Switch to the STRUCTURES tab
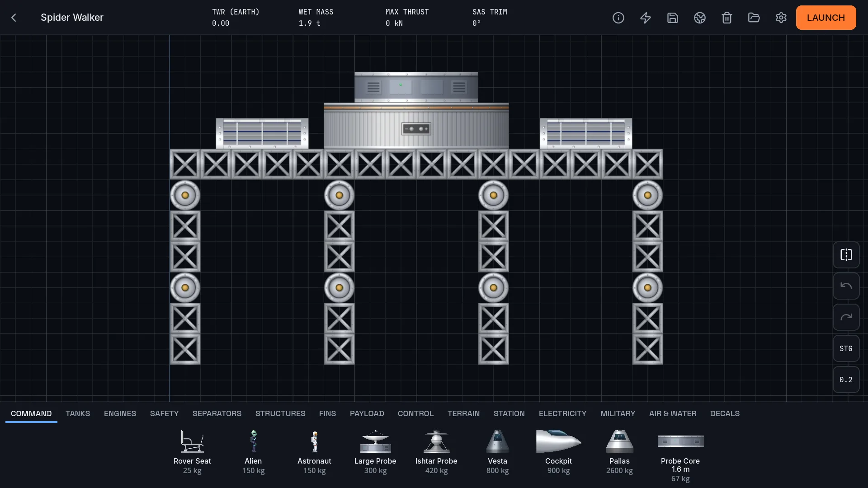This screenshot has height=488, width=868. point(280,413)
